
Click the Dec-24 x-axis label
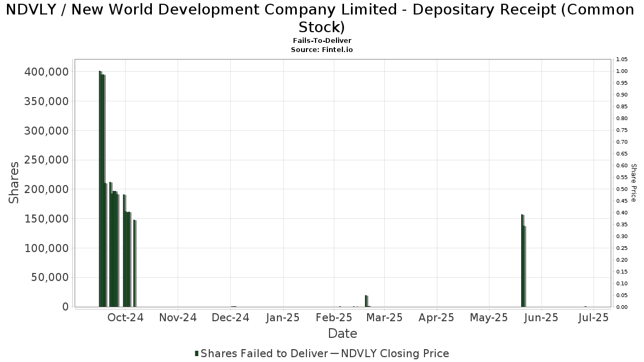pyautogui.click(x=231, y=317)
